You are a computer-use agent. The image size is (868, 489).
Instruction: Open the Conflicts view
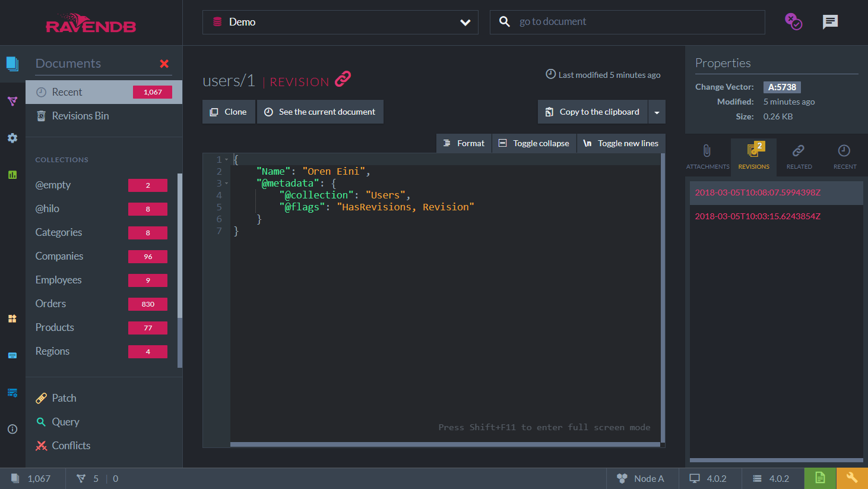[104, 446]
